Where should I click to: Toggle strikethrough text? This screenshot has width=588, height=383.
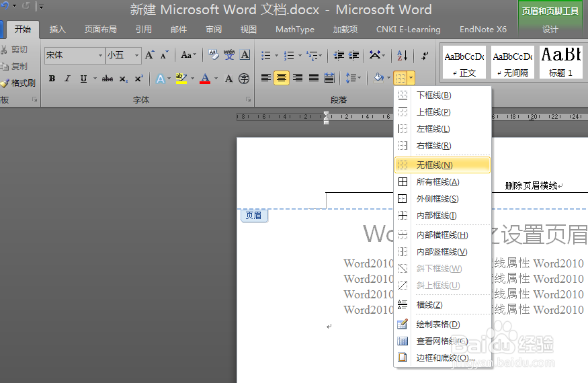(x=108, y=79)
